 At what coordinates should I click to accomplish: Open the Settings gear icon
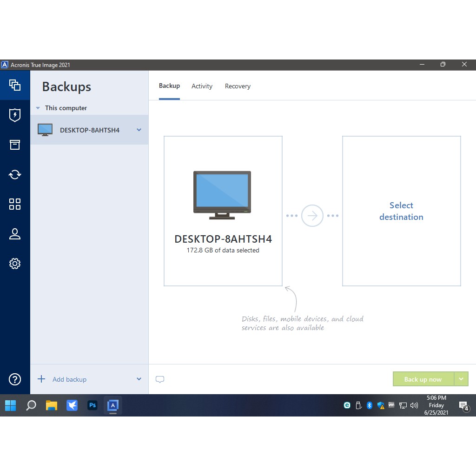pyautogui.click(x=15, y=264)
